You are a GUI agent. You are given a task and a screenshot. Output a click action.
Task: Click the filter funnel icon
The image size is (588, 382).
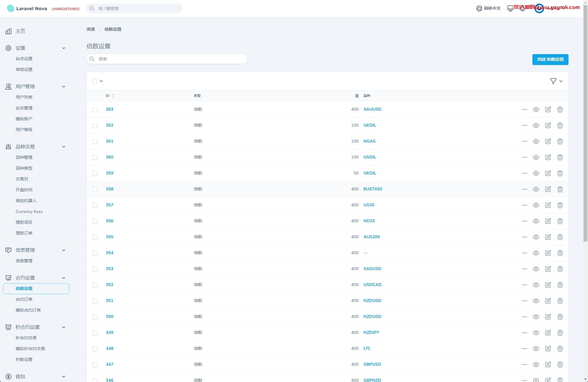pos(553,81)
